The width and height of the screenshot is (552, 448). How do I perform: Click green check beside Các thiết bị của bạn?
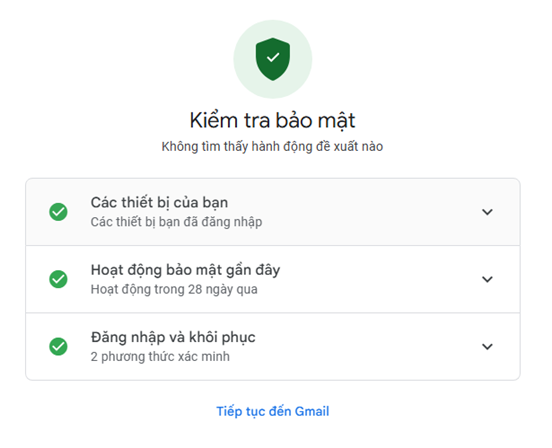tap(58, 212)
